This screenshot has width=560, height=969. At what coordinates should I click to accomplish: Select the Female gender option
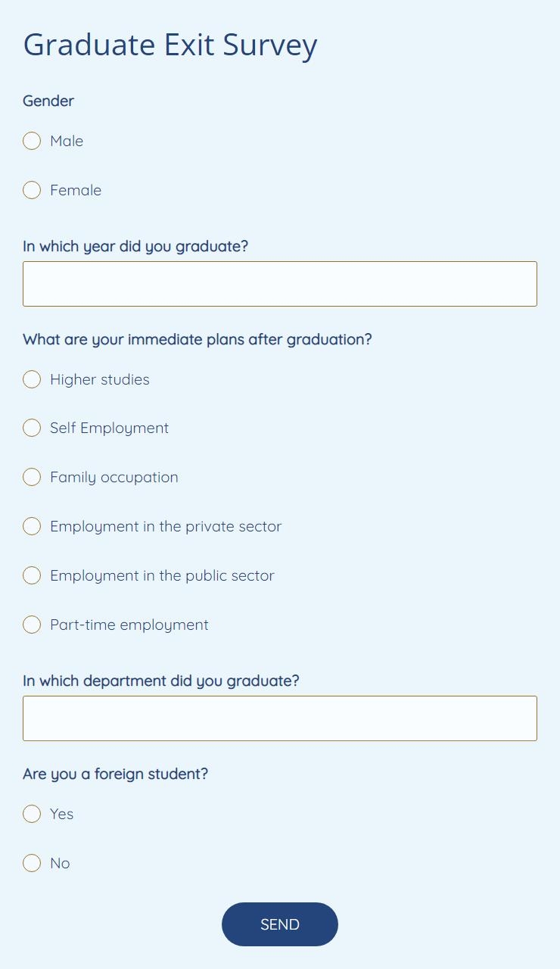click(x=32, y=190)
